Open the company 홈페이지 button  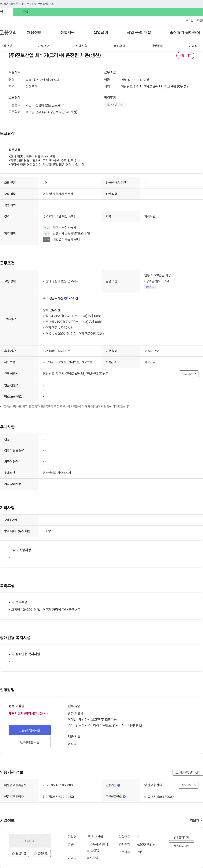coord(181,837)
